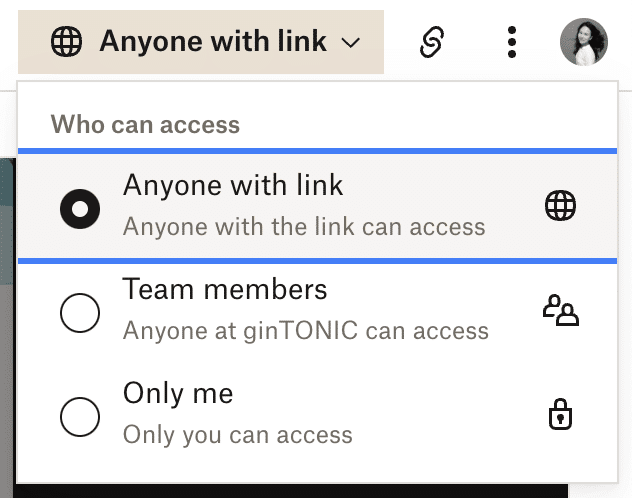
Task: Click 'Only you can access' description text
Action: [x=237, y=435]
